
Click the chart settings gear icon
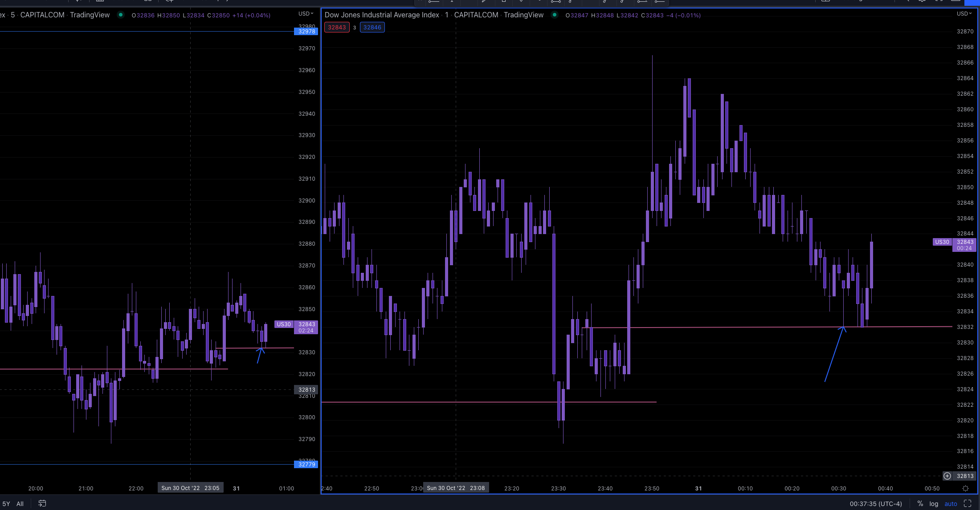click(x=965, y=488)
